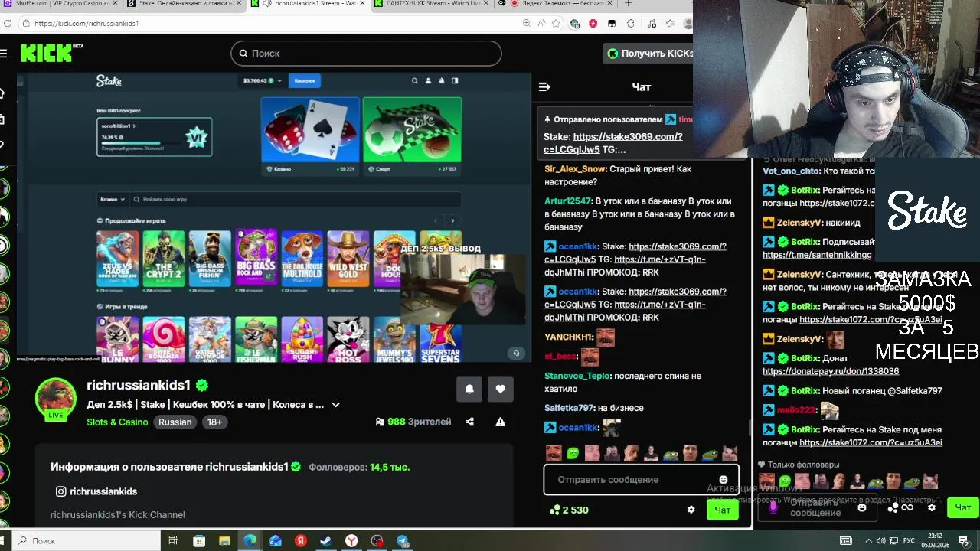Open the emoji picker in main chat

click(723, 480)
